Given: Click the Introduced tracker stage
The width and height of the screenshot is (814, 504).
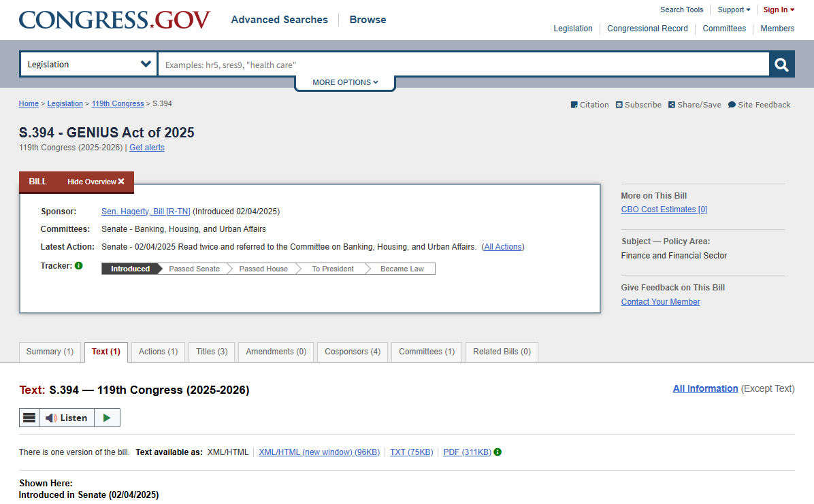Looking at the screenshot, I should (x=130, y=269).
